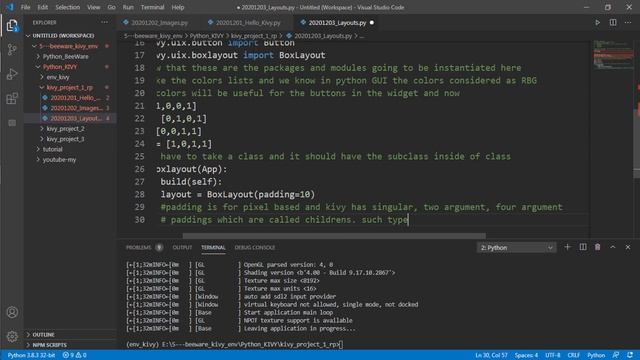The image size is (640, 360).
Task: Expand the youtube-my folder
Action: [x=70, y=160]
